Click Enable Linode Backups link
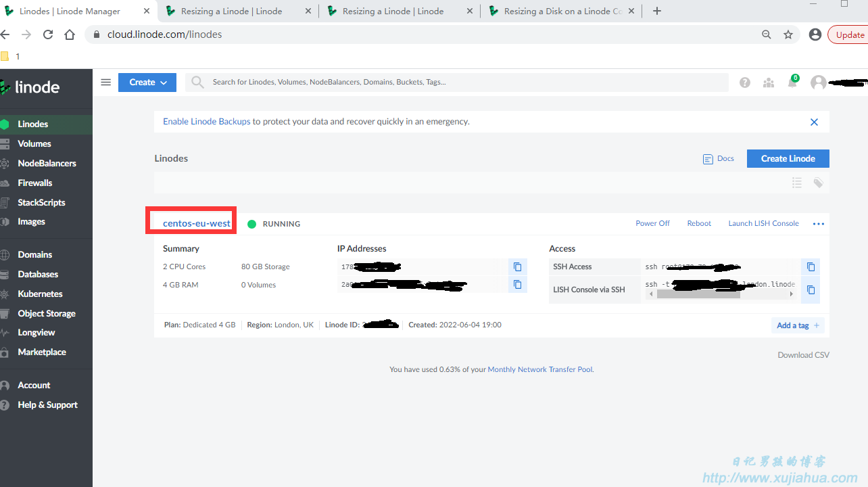Viewport: 868px width, 487px height. (207, 122)
